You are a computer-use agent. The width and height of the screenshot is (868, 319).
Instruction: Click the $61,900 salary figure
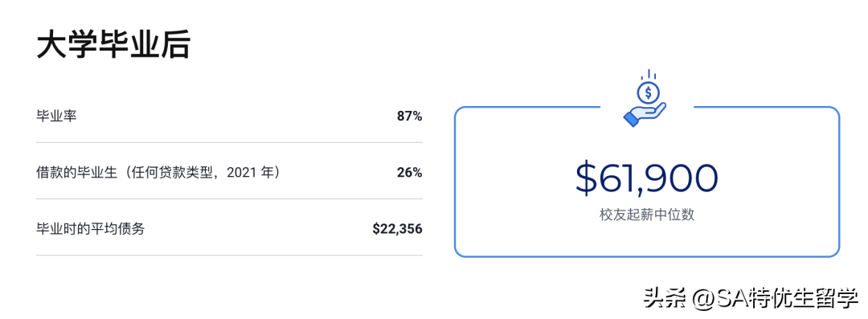coord(646,178)
